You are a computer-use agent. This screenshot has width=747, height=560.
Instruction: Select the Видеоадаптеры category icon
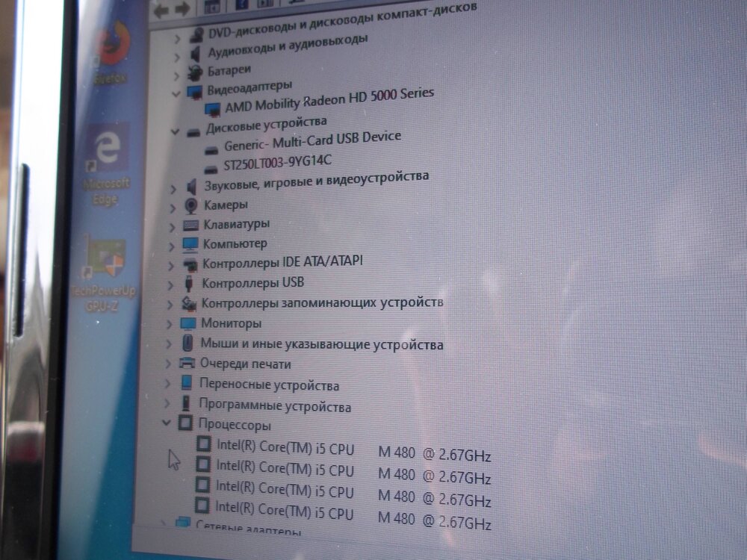[193, 89]
